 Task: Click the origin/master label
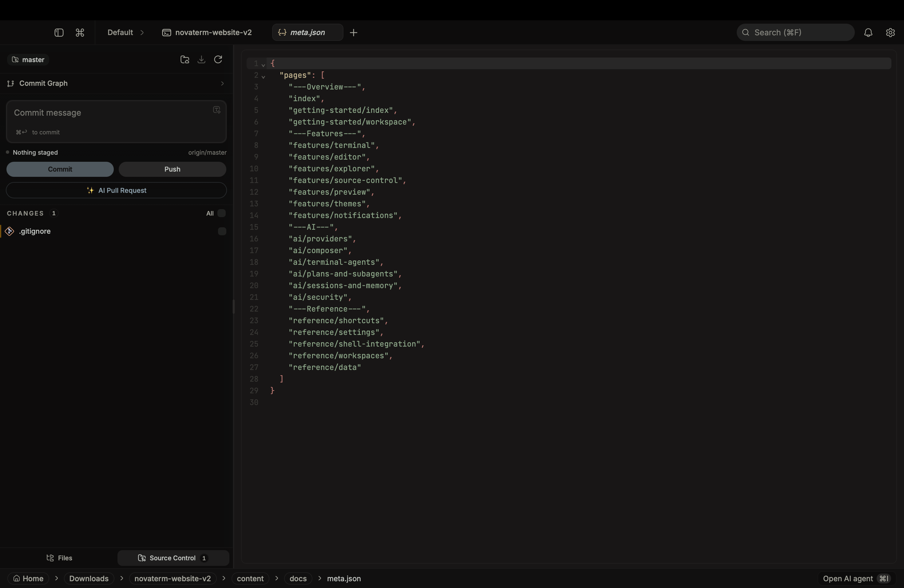(207, 153)
